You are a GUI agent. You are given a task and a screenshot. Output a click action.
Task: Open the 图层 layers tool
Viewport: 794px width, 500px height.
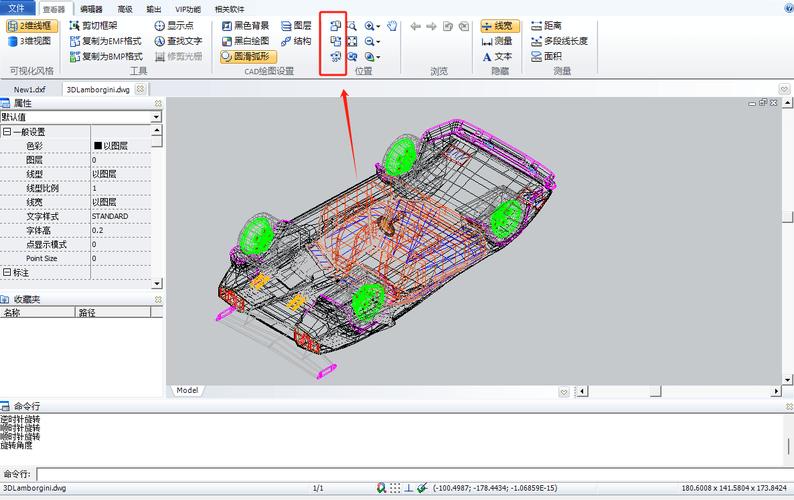coord(296,25)
